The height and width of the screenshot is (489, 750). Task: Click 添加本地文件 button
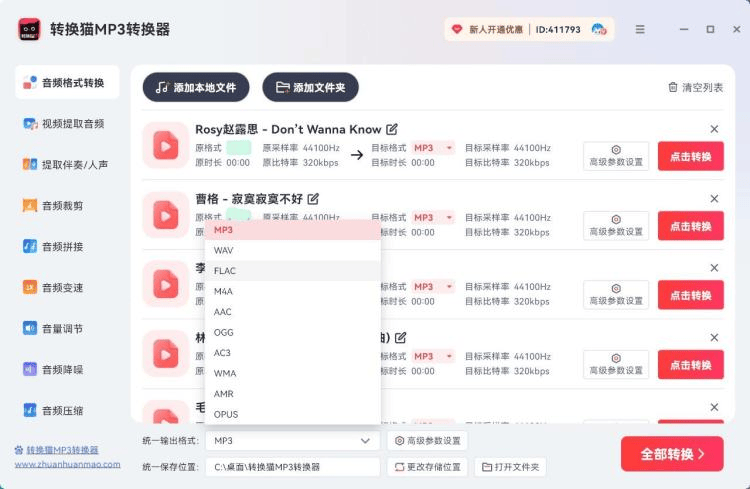point(196,88)
